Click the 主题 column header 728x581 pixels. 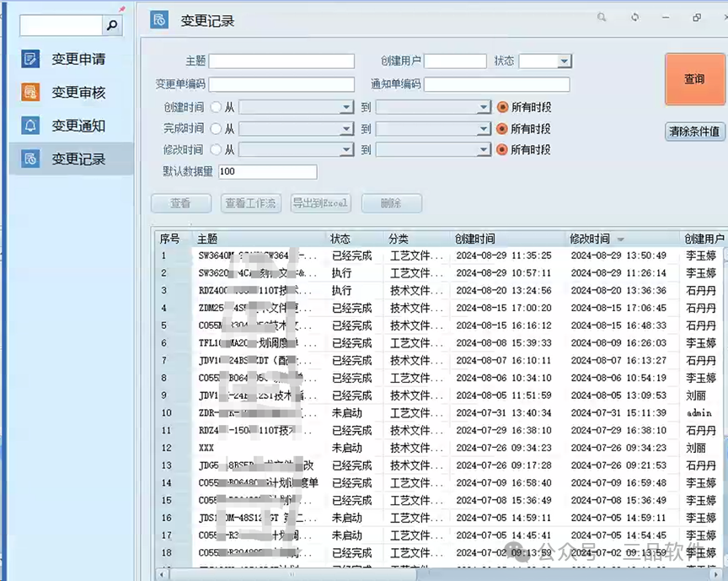pos(207,238)
